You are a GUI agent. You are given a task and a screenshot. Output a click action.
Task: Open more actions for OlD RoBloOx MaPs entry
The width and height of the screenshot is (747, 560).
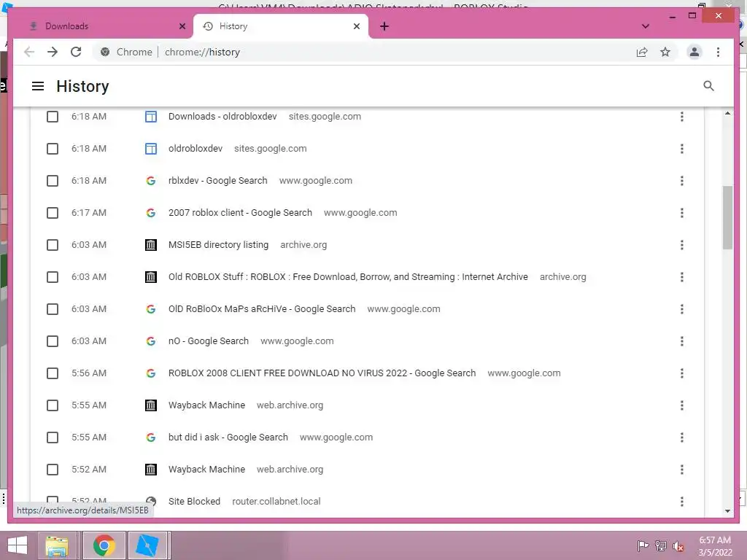(682, 309)
